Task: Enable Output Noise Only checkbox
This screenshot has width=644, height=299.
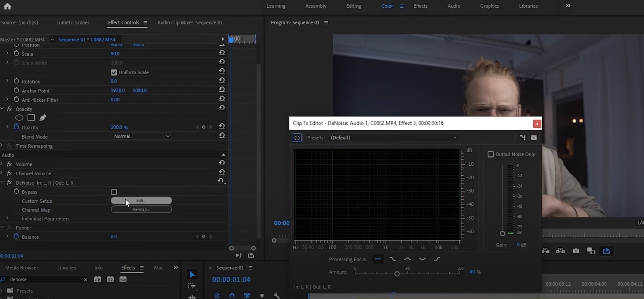Action: 490,154
